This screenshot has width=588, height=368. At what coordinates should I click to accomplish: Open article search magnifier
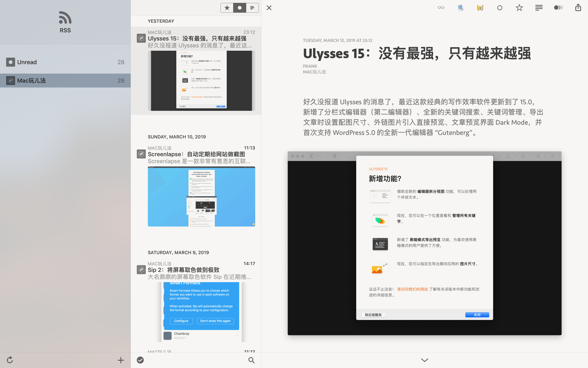point(252,360)
